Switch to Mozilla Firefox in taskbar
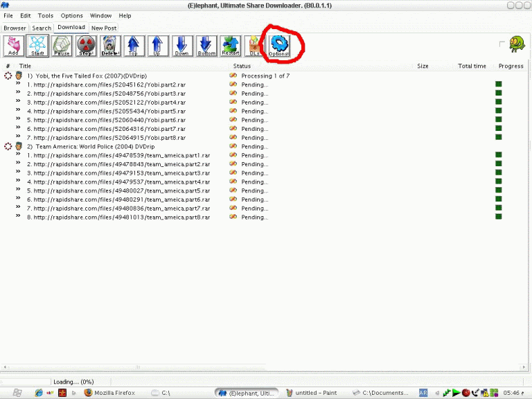Viewport: 532px width, 399px height. (109, 393)
